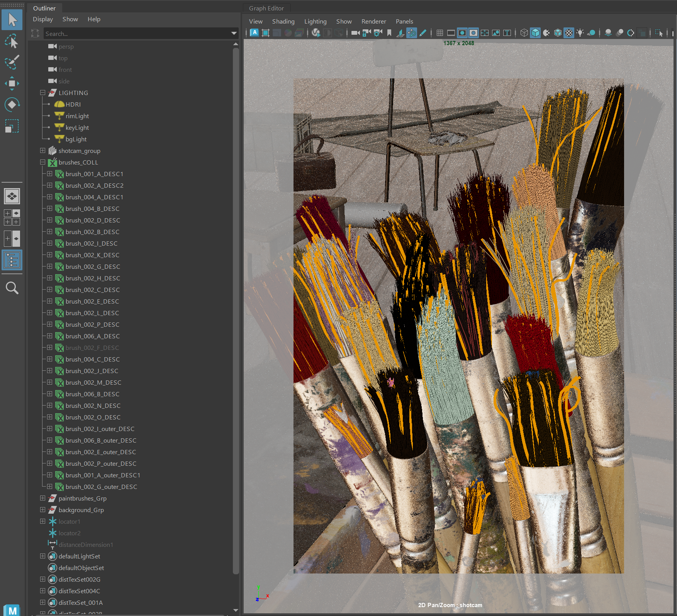Switch to the Graph Editor tab
This screenshot has width=677, height=616.
(x=266, y=8)
